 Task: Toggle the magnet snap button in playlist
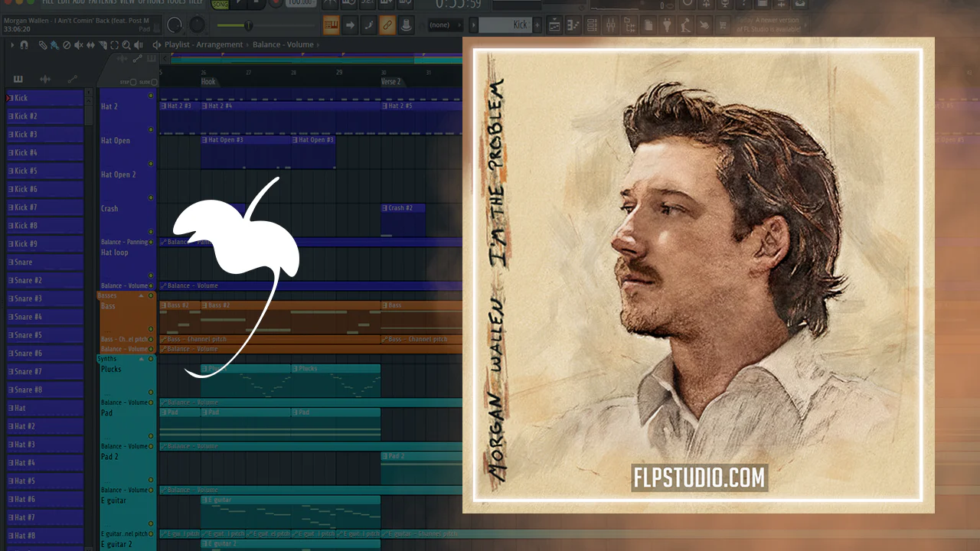[x=24, y=45]
